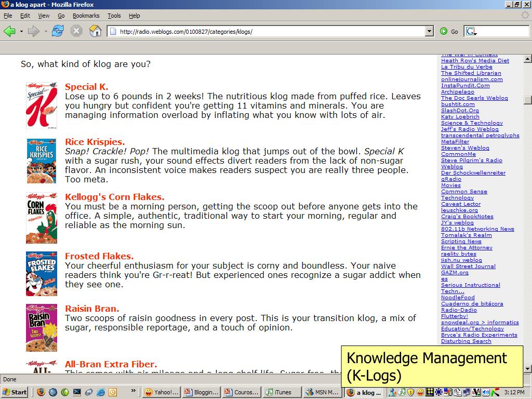
Task: Click the "All-Bran Extra Fiber." heading text
Action: point(111,364)
